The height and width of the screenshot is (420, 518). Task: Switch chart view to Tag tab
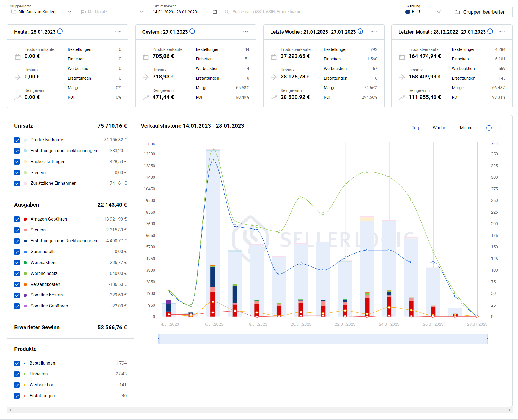[415, 128]
